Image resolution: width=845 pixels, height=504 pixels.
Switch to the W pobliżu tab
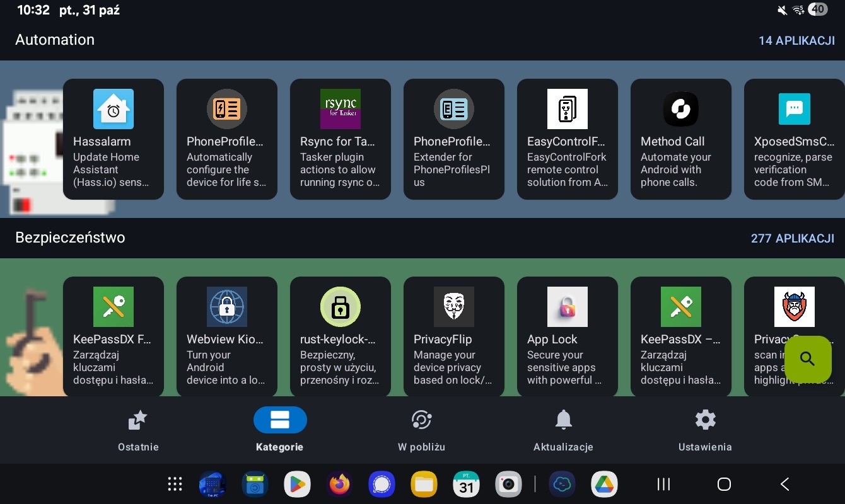421,430
